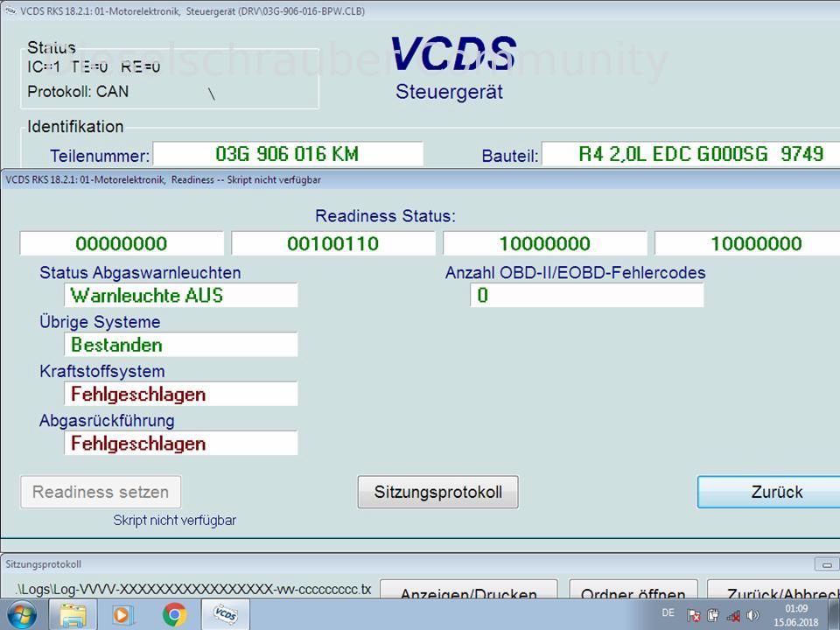Screen dimensions: 840x630
Task: Click the Warnleuchte AUS status field
Action: pyautogui.click(x=180, y=295)
